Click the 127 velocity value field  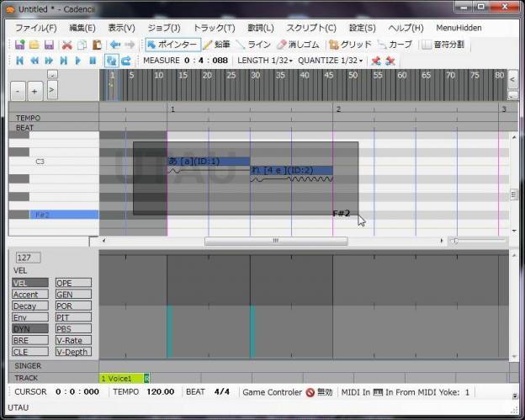coord(28,258)
